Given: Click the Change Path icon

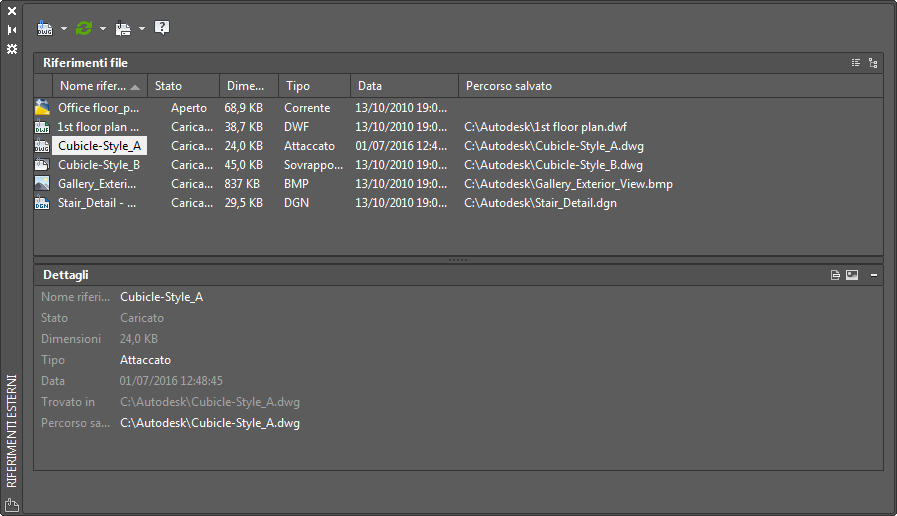Looking at the screenshot, I should (123, 28).
